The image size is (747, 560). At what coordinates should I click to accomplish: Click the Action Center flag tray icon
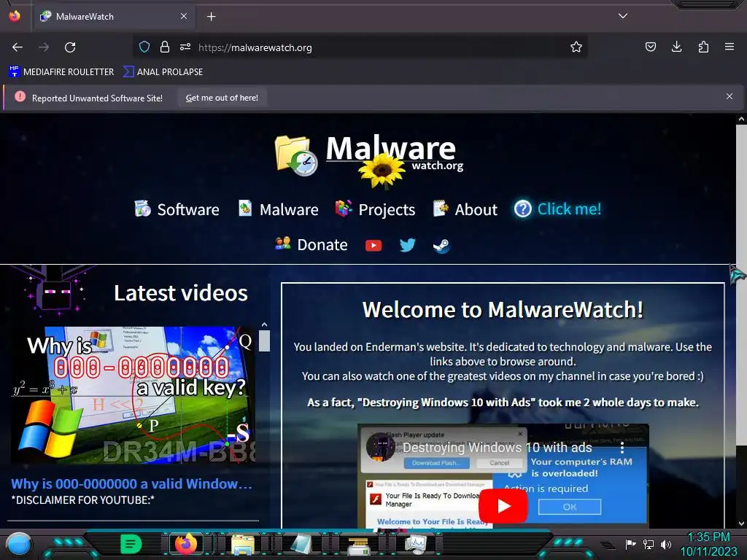point(630,544)
